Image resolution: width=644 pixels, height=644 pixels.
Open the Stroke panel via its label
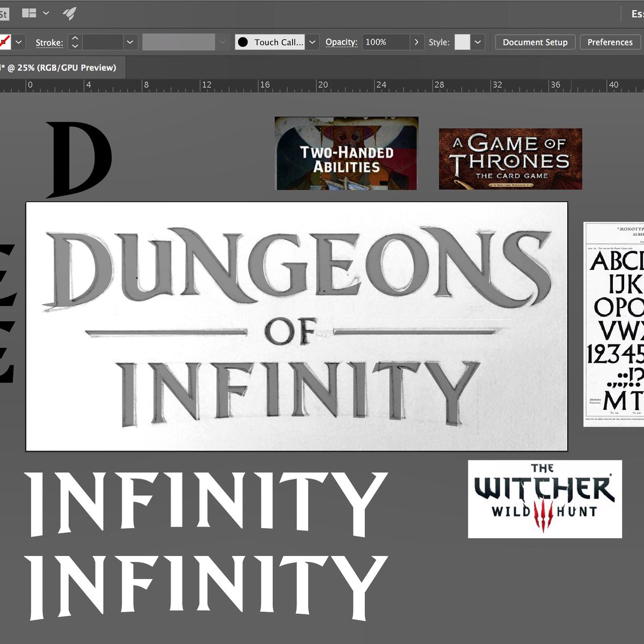(x=49, y=42)
